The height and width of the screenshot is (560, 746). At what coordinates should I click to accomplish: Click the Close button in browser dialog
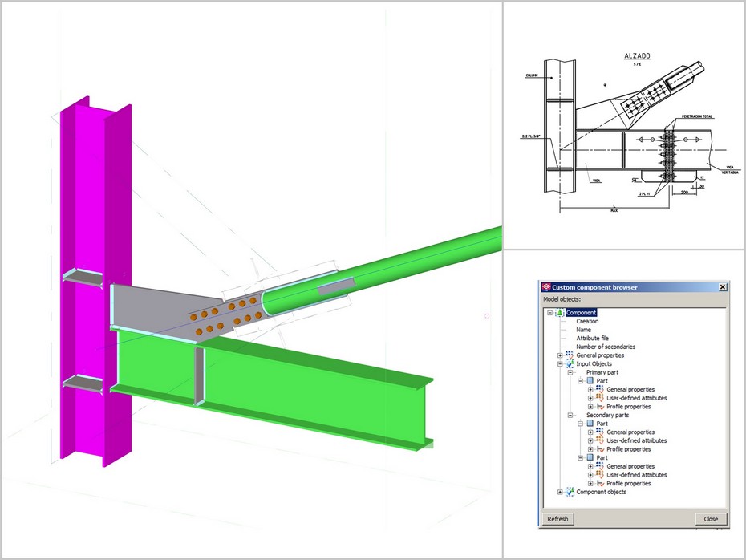point(711,519)
